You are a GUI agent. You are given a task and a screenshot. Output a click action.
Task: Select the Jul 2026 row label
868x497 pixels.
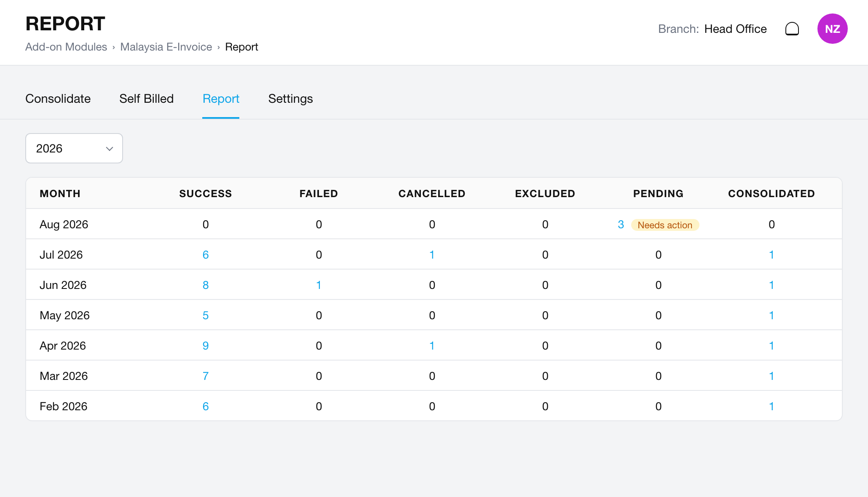61,255
